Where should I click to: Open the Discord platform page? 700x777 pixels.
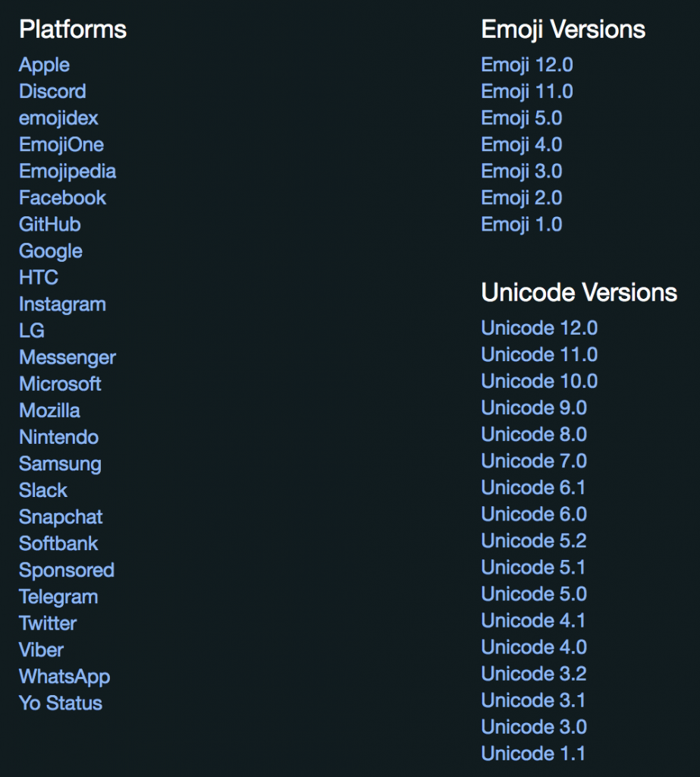(52, 91)
